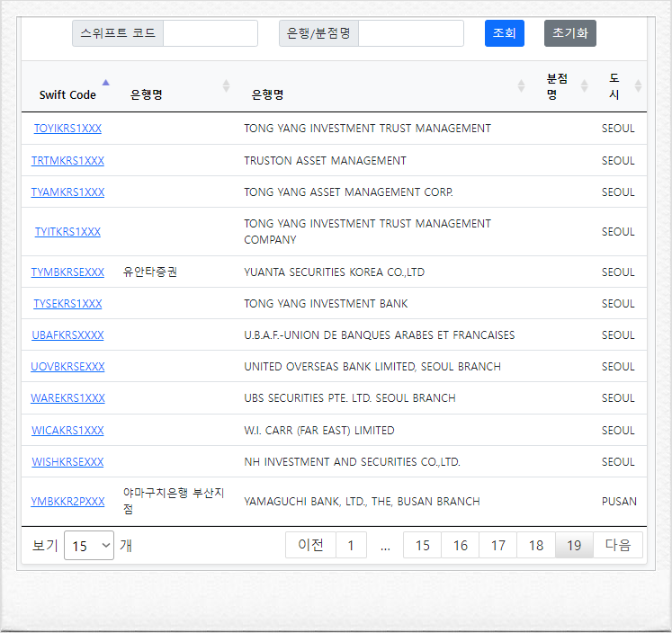Click U.B.A.F.-UNION DE BANQUES ARABES cell
The image size is (672, 633).
pos(380,334)
